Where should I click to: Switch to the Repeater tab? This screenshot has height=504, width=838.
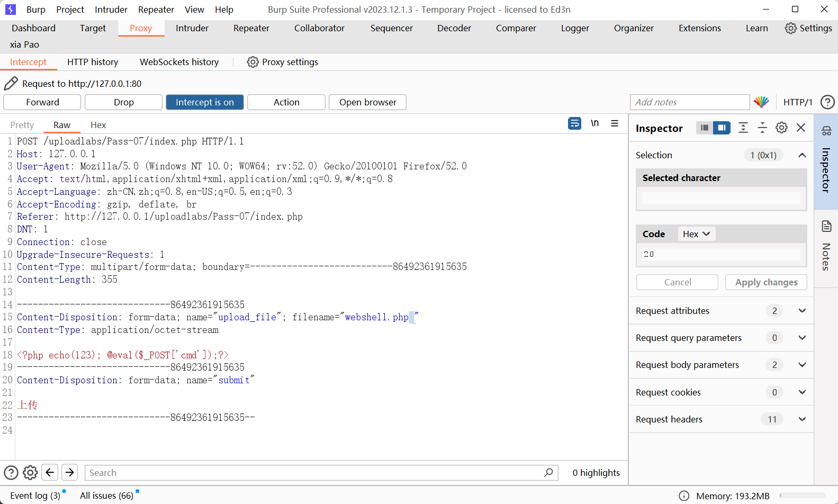(251, 28)
